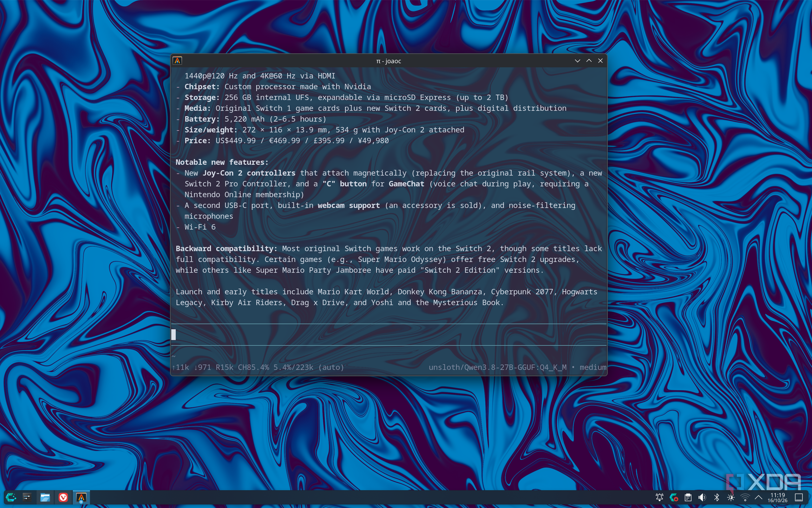Click the 'Storage:' bold label

[202, 97]
